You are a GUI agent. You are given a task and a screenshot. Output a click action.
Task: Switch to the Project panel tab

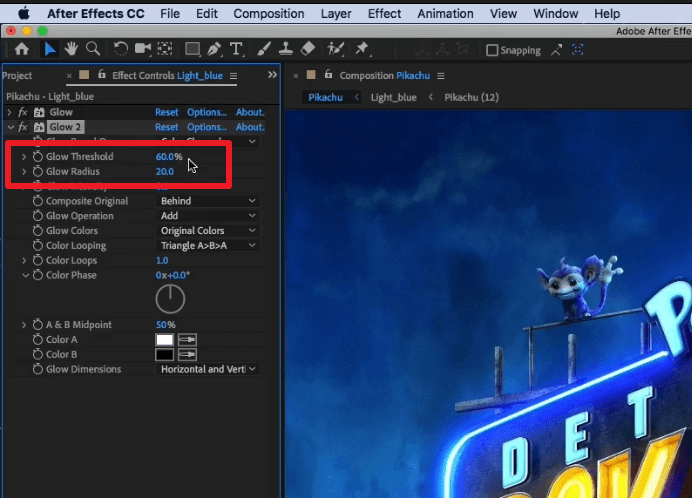point(17,75)
